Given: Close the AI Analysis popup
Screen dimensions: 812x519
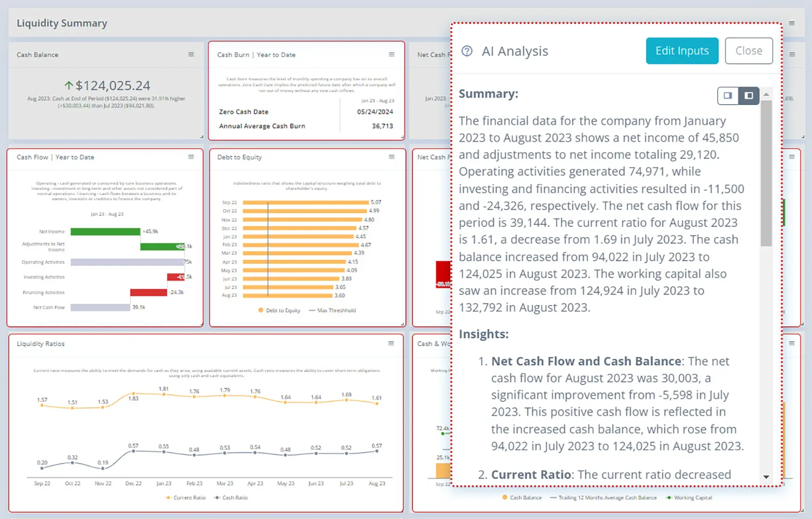Looking at the screenshot, I should coord(749,50).
